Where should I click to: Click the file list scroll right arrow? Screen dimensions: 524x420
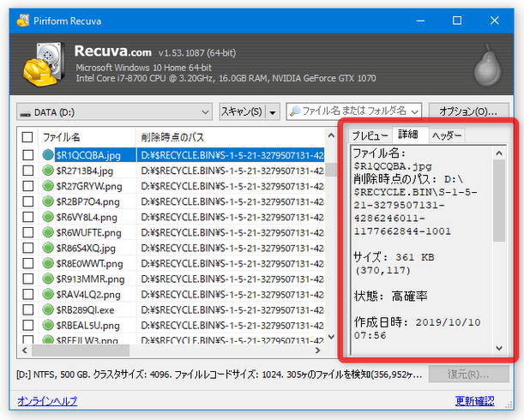[x=318, y=351]
